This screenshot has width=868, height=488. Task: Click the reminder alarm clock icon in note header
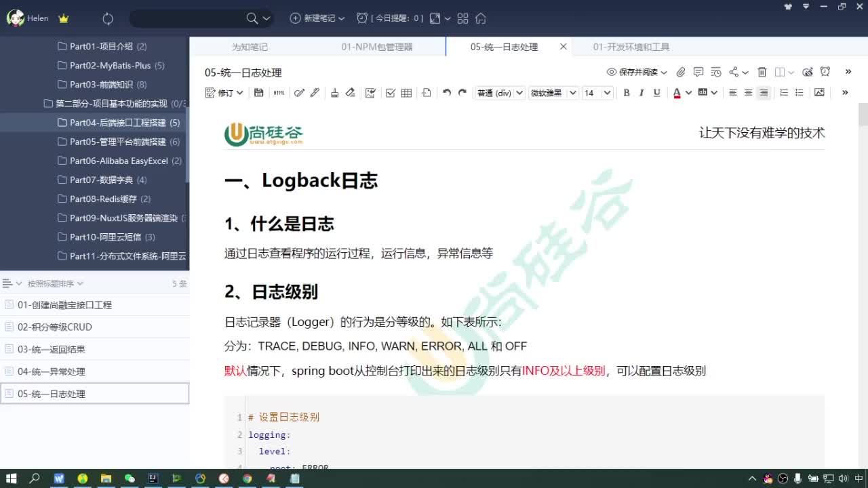tap(825, 72)
